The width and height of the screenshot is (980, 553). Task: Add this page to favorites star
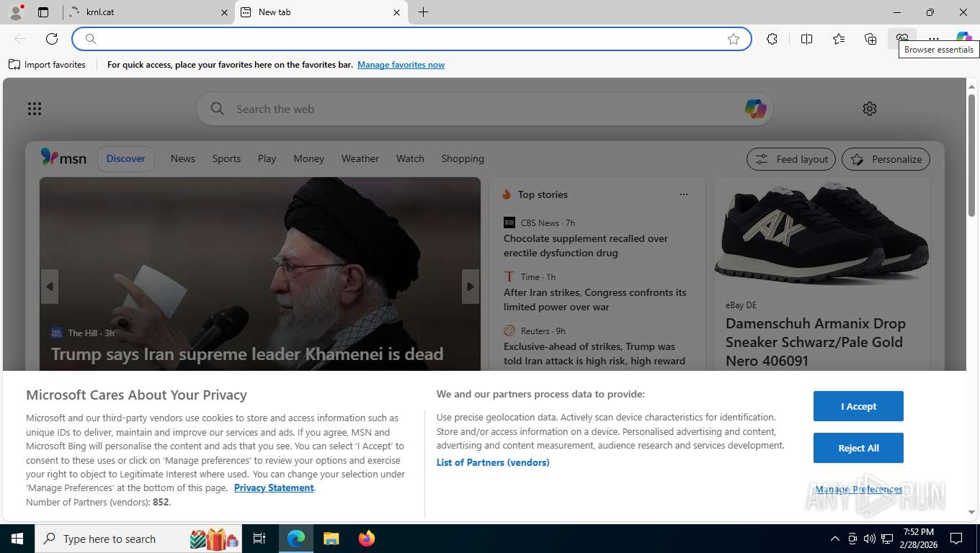tap(734, 39)
